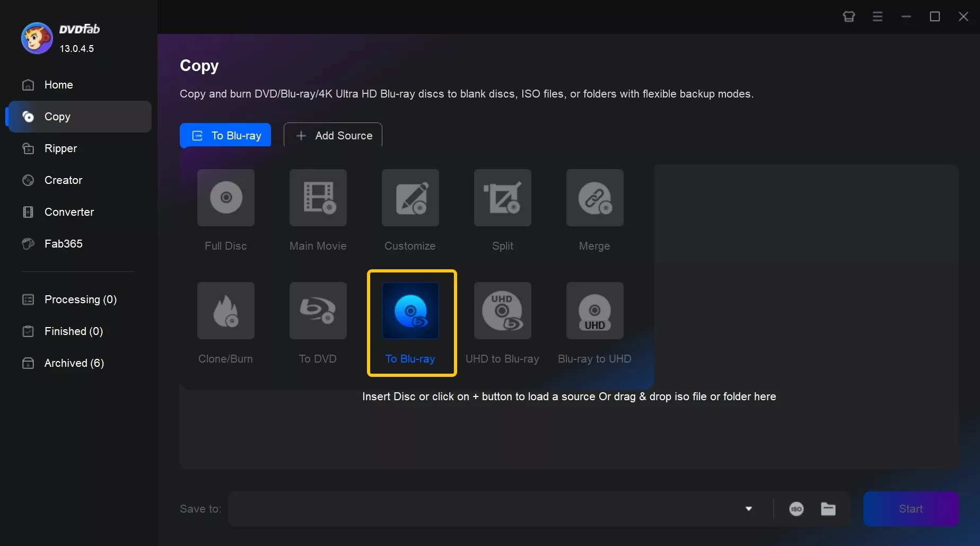Select the Full Disc copy mode

tap(225, 209)
